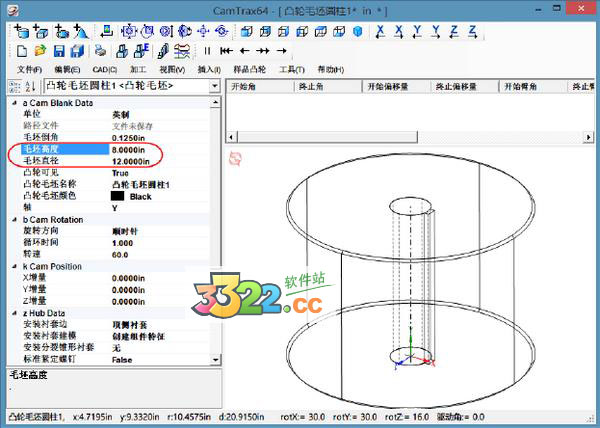Click the toolbar icon marked with E

141,50
